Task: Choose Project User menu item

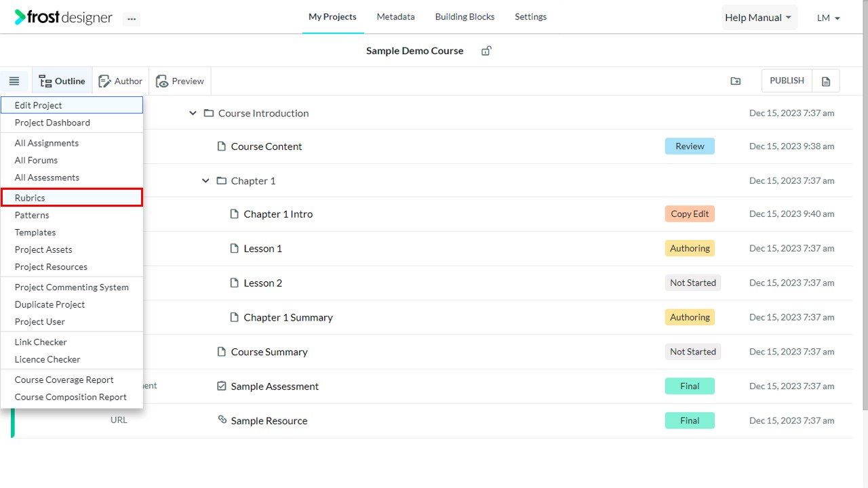Action: 72,322
